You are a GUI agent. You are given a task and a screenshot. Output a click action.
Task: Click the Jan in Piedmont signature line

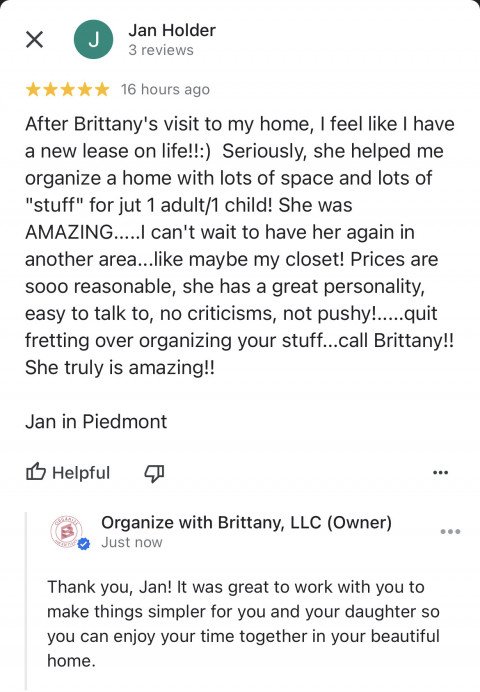point(96,421)
